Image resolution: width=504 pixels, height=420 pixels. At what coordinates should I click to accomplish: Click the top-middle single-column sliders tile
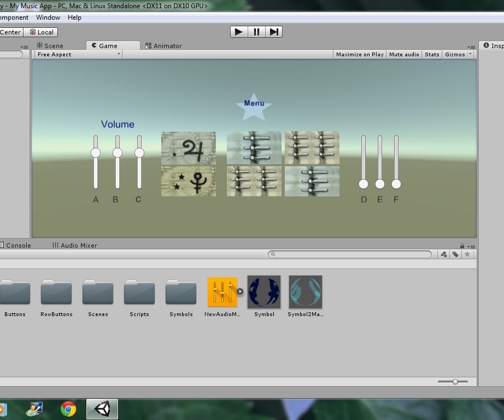(x=254, y=148)
